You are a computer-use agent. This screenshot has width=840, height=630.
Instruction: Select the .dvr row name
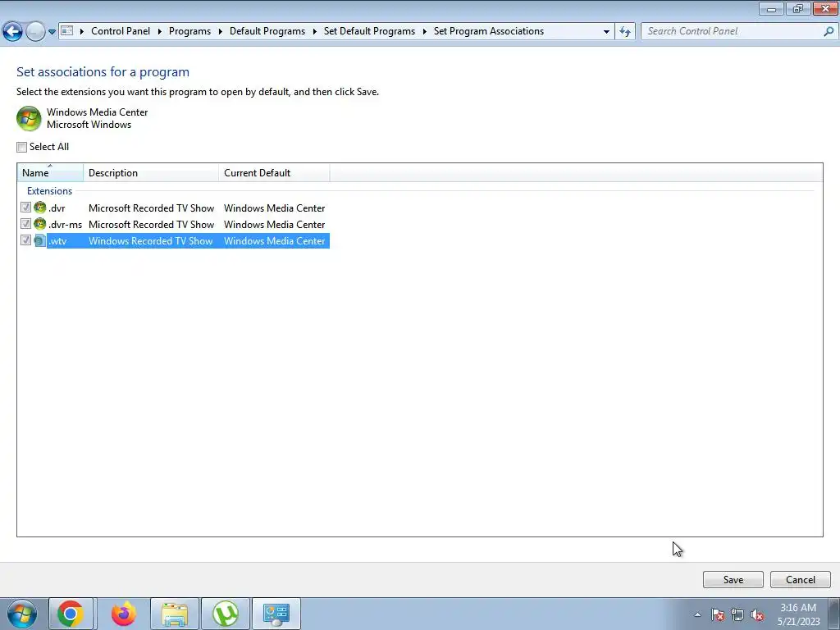(57, 208)
